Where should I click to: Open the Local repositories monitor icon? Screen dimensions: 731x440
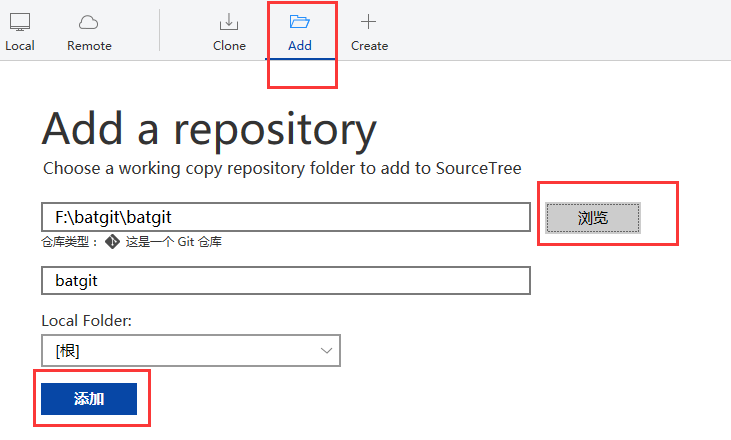click(x=20, y=22)
